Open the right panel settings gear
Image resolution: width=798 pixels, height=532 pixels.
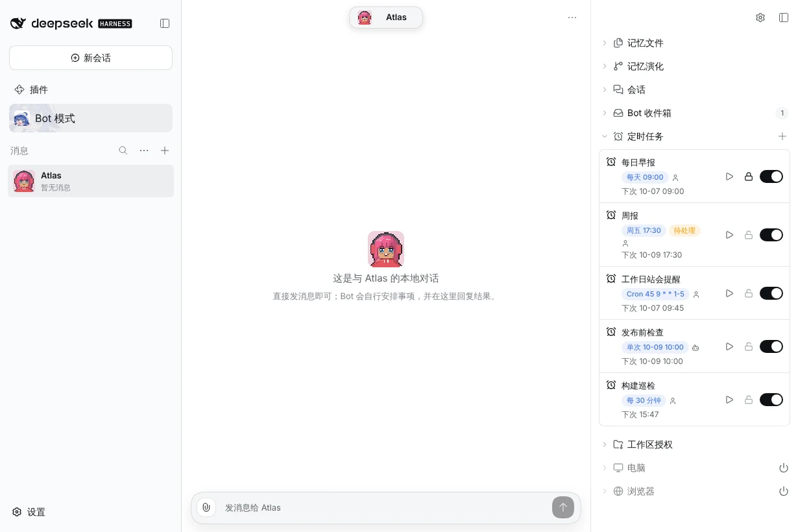(760, 18)
